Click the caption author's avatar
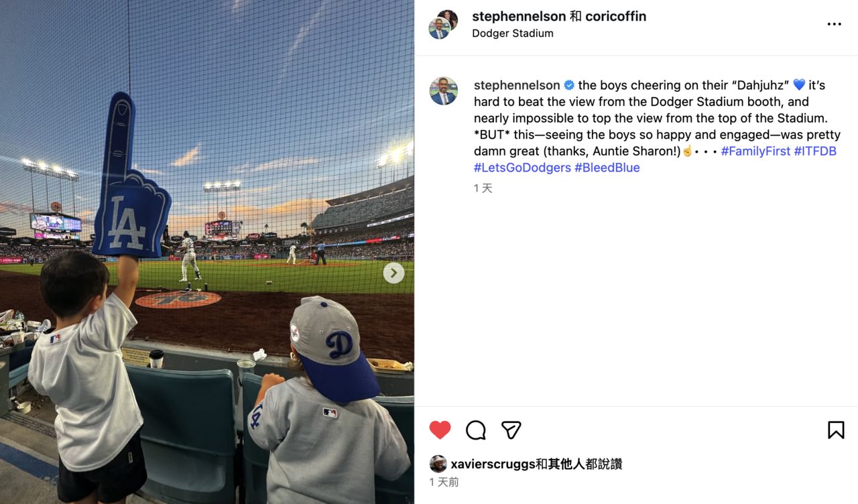Screen dimensions: 858x504 point(443,91)
